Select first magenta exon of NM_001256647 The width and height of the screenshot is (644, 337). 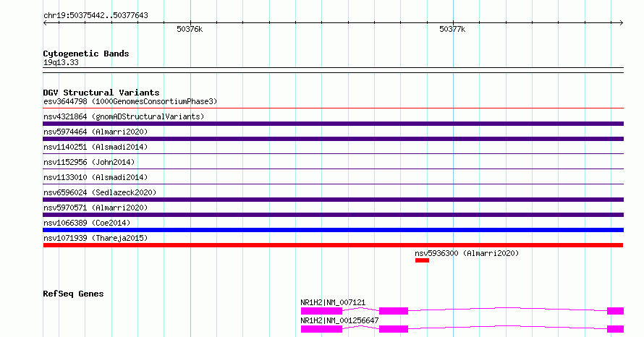pyautogui.click(x=321, y=329)
